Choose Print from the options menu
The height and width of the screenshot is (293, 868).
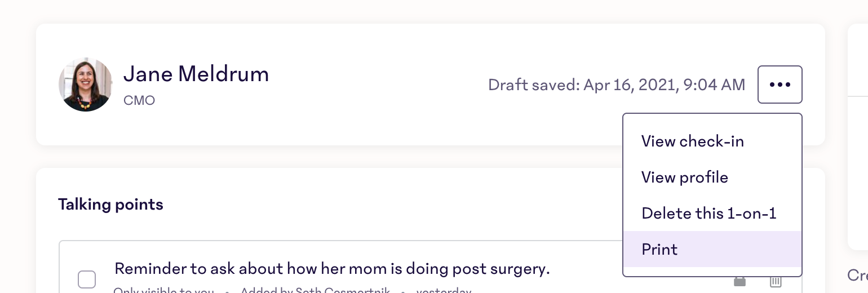click(x=712, y=249)
